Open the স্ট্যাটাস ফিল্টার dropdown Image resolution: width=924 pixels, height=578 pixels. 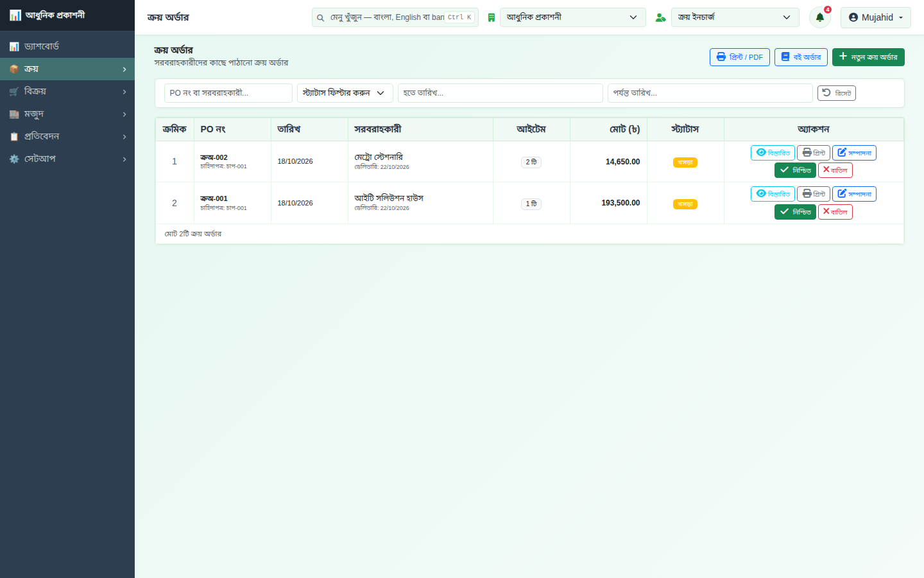click(x=345, y=93)
